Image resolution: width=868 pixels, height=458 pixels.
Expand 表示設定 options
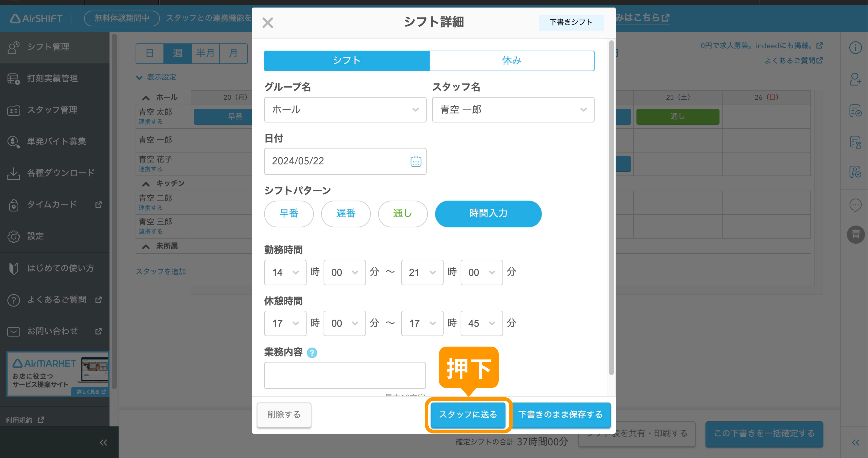(156, 77)
